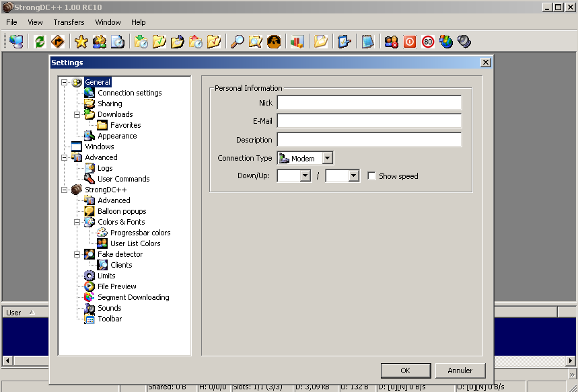Screen dimensions: 578x392
Task: Click the Annuler cancel button
Action: tap(460, 370)
